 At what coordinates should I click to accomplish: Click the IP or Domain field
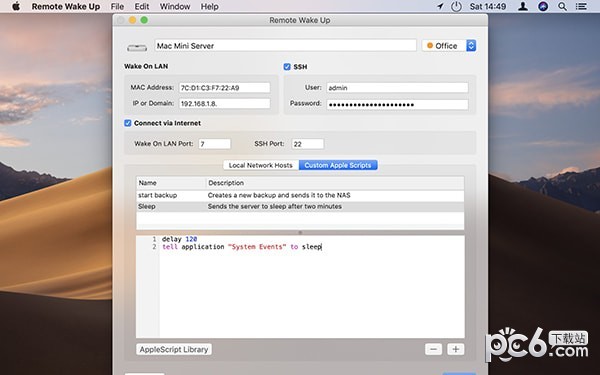225,103
